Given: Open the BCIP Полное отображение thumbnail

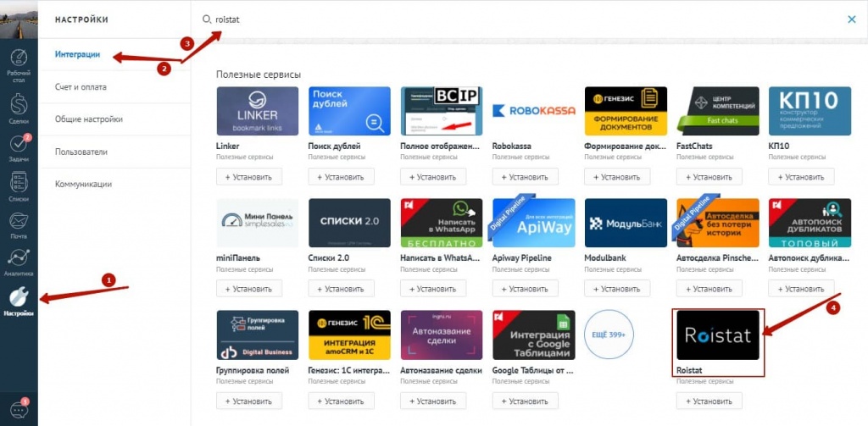Looking at the screenshot, I should pos(441,111).
